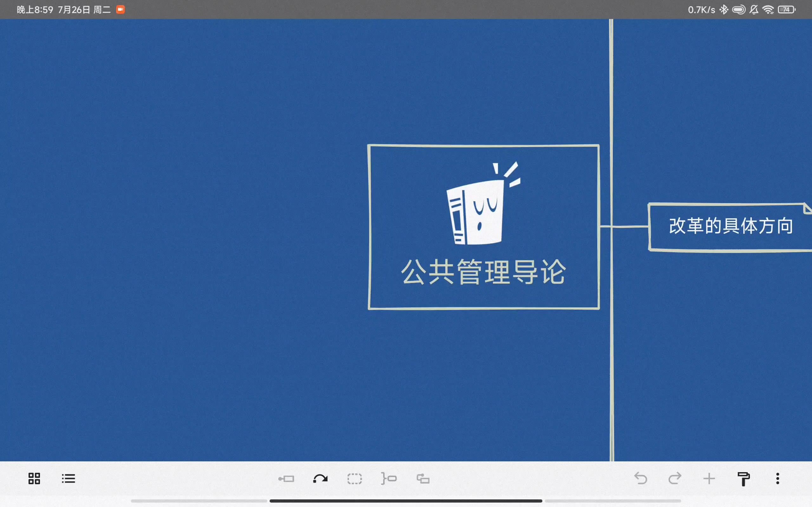Open the more options menu

pos(777,478)
